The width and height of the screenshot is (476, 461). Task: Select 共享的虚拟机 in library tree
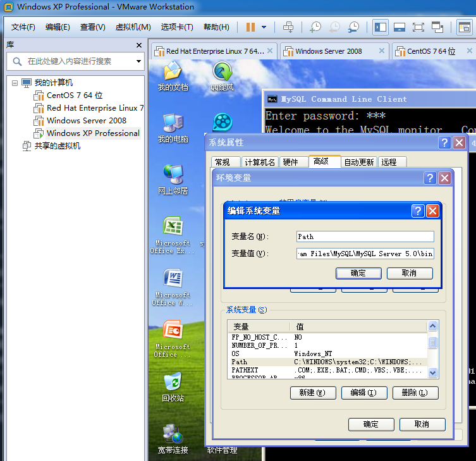point(51,146)
